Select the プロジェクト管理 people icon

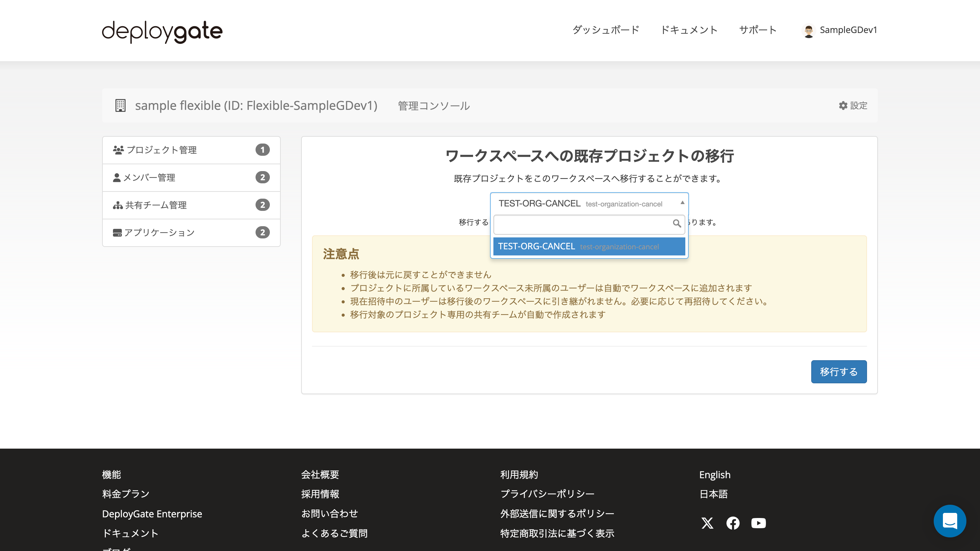118,150
